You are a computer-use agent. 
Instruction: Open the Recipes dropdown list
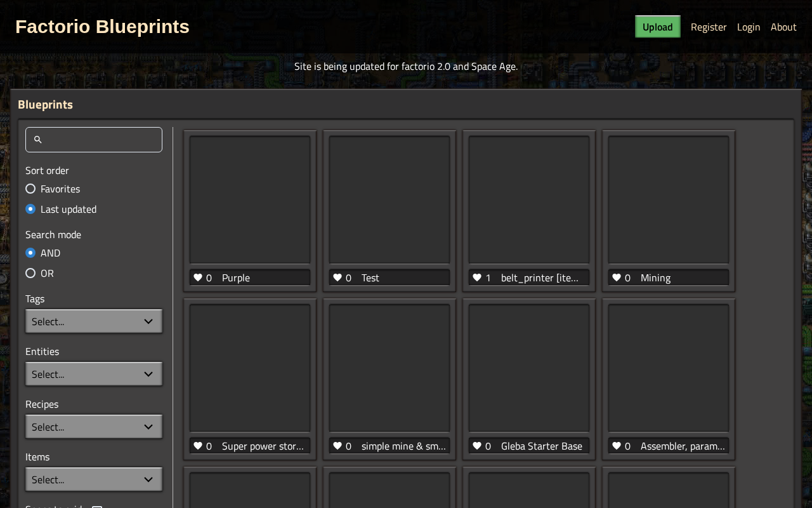click(94, 427)
